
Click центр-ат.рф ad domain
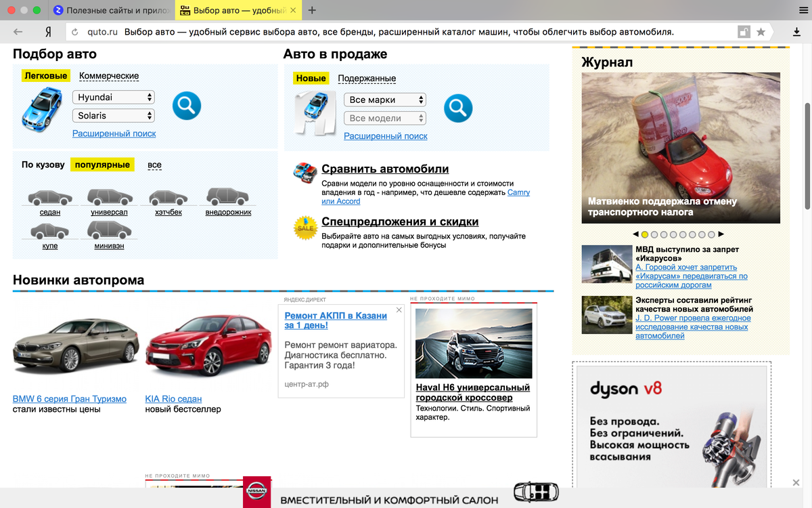307,385
